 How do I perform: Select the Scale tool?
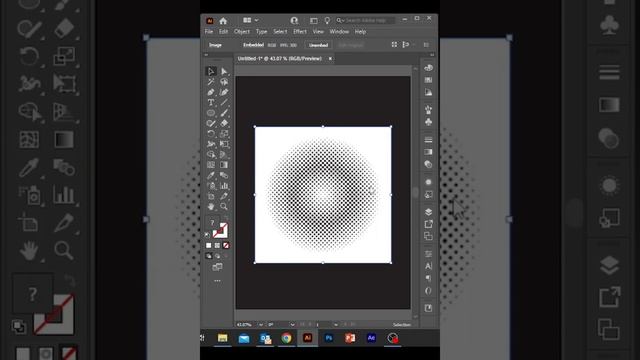pos(224,134)
